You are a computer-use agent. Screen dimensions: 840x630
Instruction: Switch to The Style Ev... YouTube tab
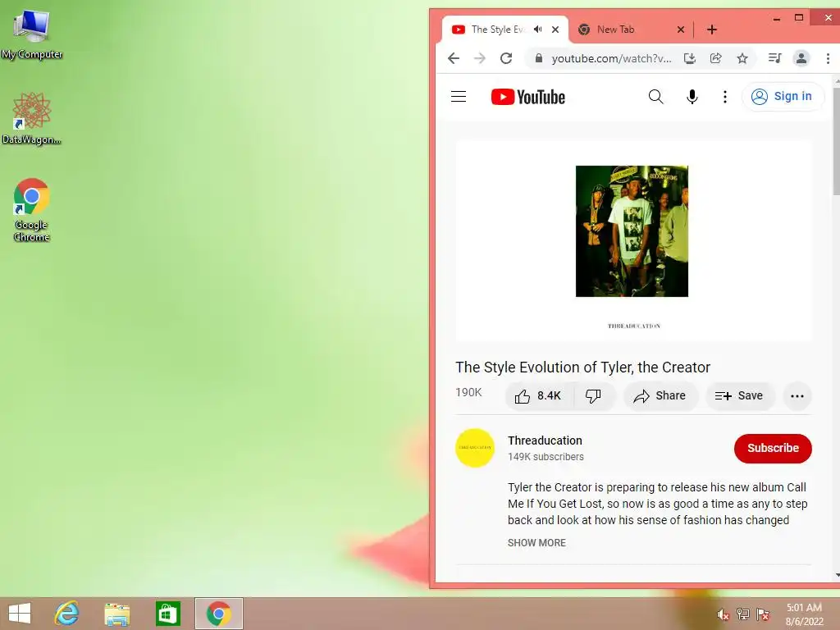click(497, 30)
